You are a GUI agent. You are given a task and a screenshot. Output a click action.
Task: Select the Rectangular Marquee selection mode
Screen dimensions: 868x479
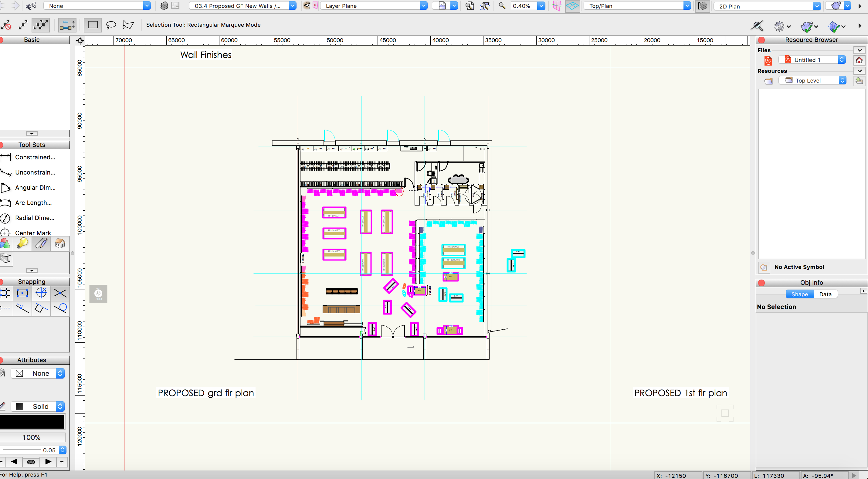[x=92, y=25]
